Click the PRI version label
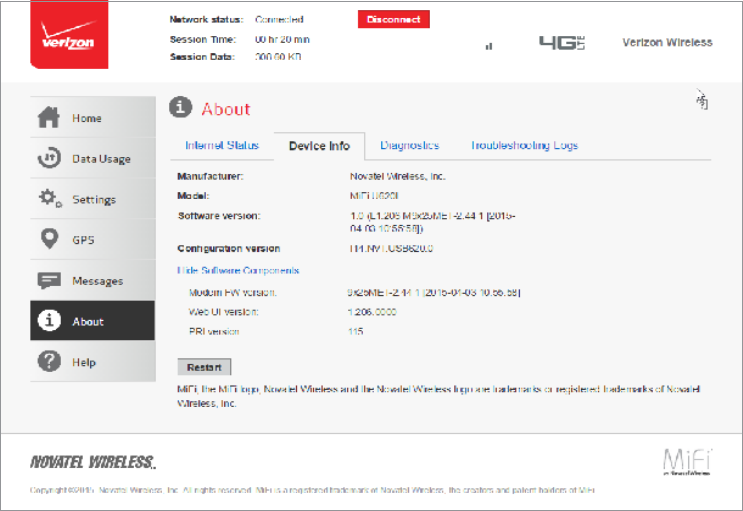Screen dimensions: 743x511 click(x=214, y=331)
